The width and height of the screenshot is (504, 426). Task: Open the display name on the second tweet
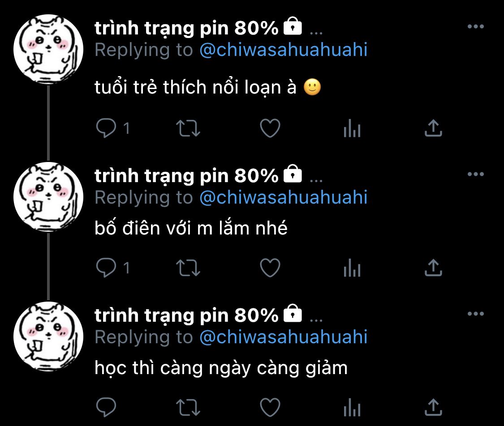point(186,176)
